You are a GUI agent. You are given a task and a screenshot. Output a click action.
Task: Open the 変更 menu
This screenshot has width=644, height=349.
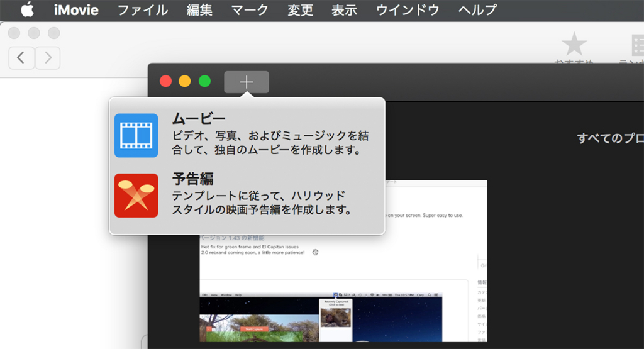(x=300, y=10)
